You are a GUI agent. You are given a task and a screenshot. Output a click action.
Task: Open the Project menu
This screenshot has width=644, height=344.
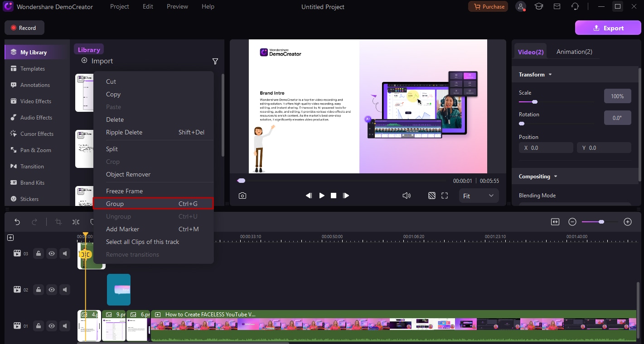point(119,7)
